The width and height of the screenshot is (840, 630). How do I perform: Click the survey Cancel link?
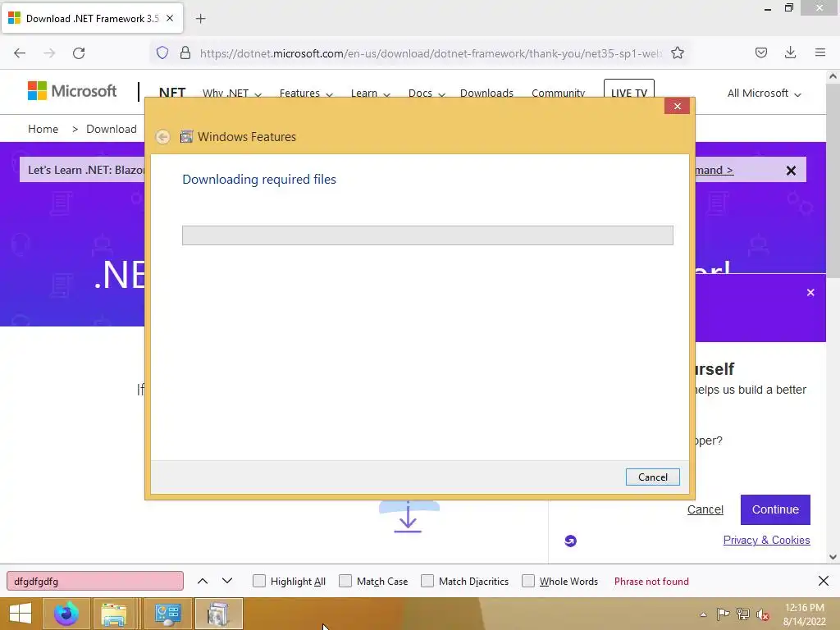[705, 509]
